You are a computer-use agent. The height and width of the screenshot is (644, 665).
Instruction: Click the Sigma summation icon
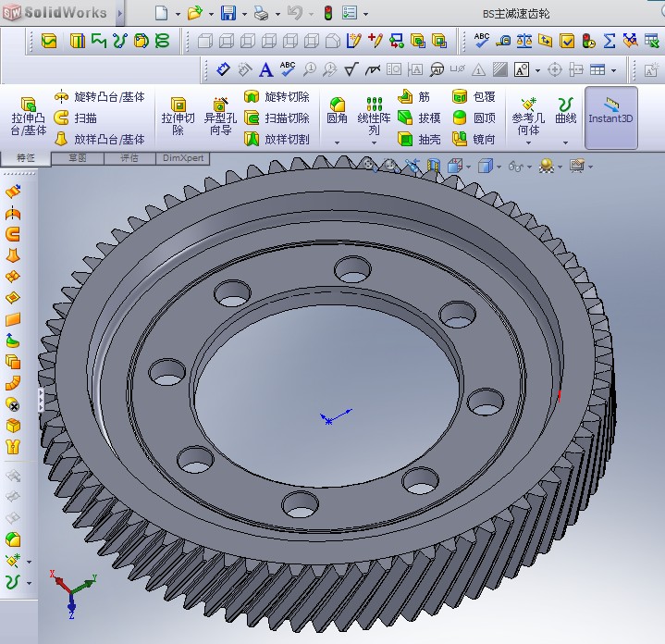click(x=610, y=41)
